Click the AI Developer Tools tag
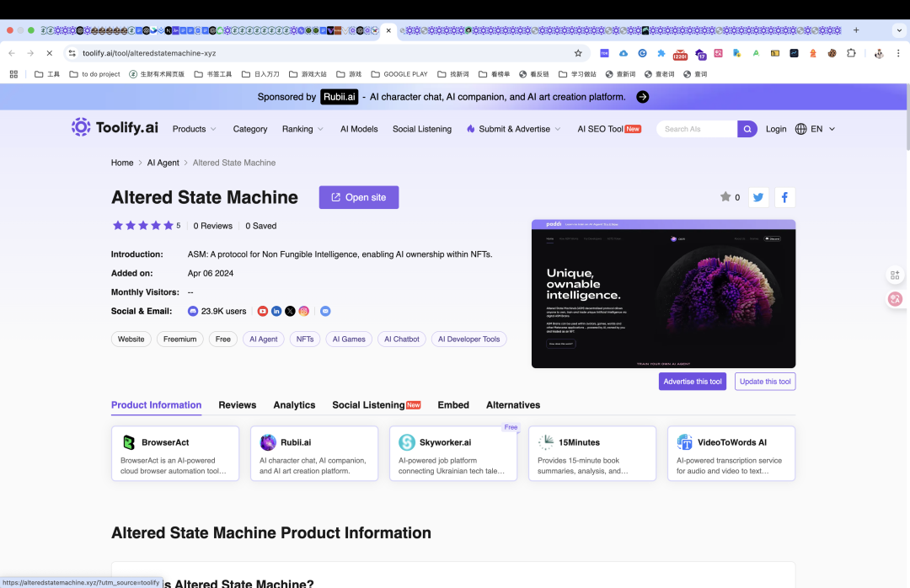910x588 pixels. (x=469, y=339)
